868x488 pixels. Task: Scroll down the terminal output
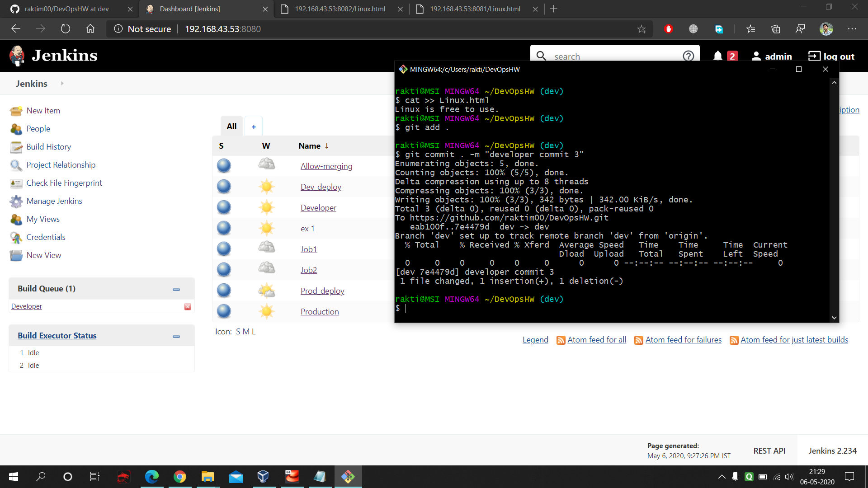[834, 318]
